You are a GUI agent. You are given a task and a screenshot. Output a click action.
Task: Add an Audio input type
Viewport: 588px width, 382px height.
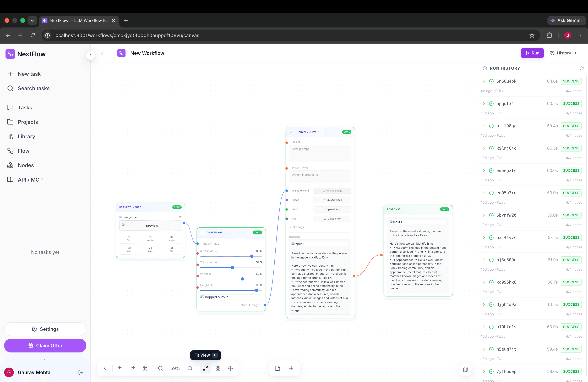(x=150, y=249)
